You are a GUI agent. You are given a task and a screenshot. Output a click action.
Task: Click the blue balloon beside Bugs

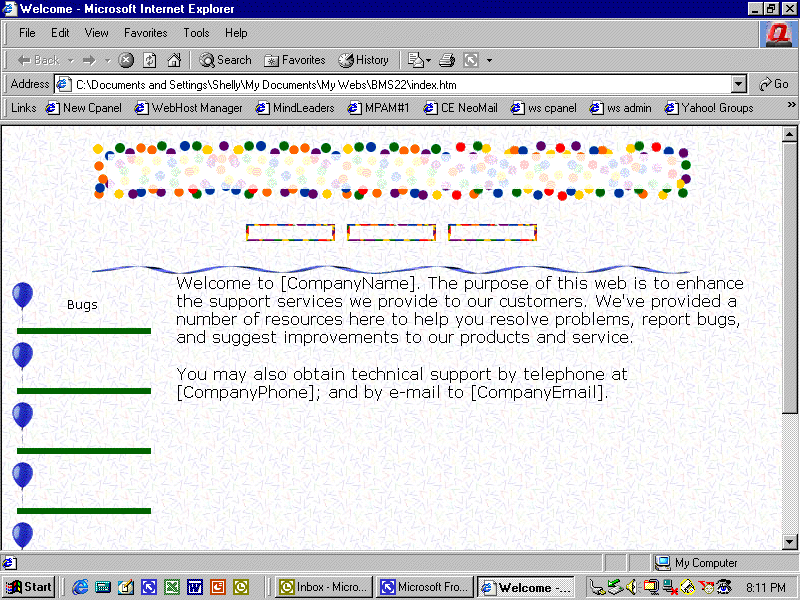coord(22,295)
